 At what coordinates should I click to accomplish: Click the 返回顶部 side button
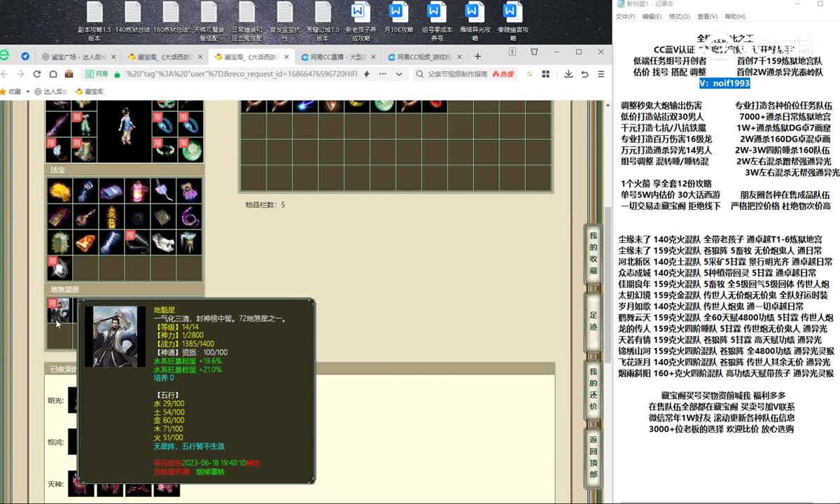pyautogui.click(x=593, y=456)
